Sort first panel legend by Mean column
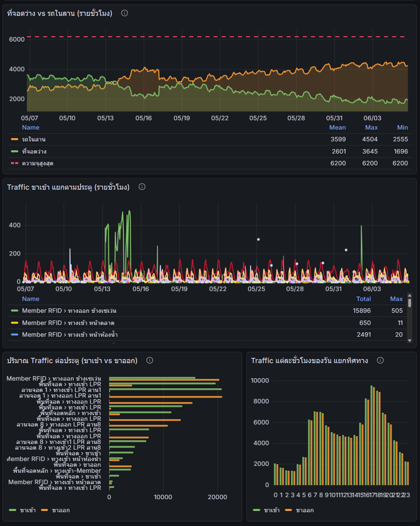Image resolution: width=420 pixels, height=526 pixels. 337,128
